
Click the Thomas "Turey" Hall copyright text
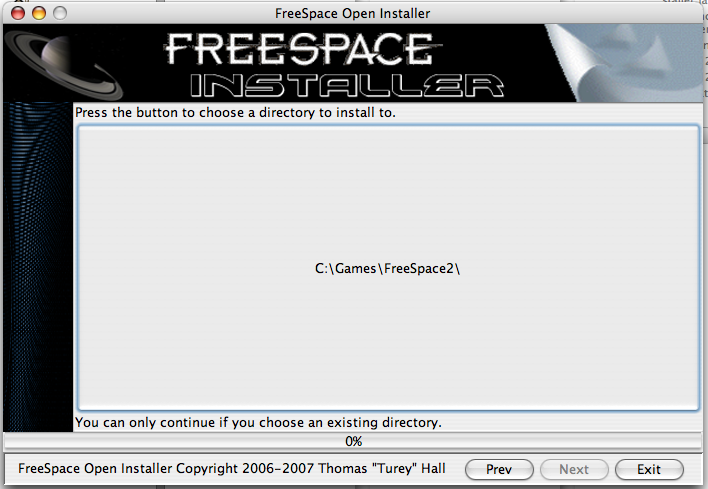click(232, 469)
